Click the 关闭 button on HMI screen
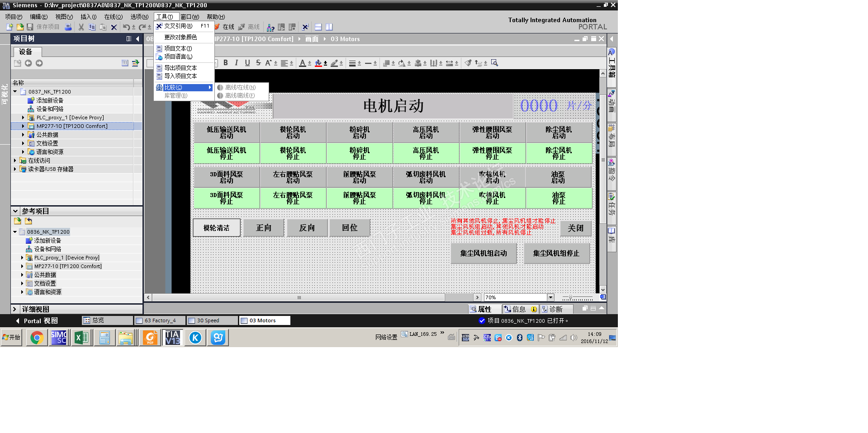This screenshot has height=433, width=868. tap(576, 228)
